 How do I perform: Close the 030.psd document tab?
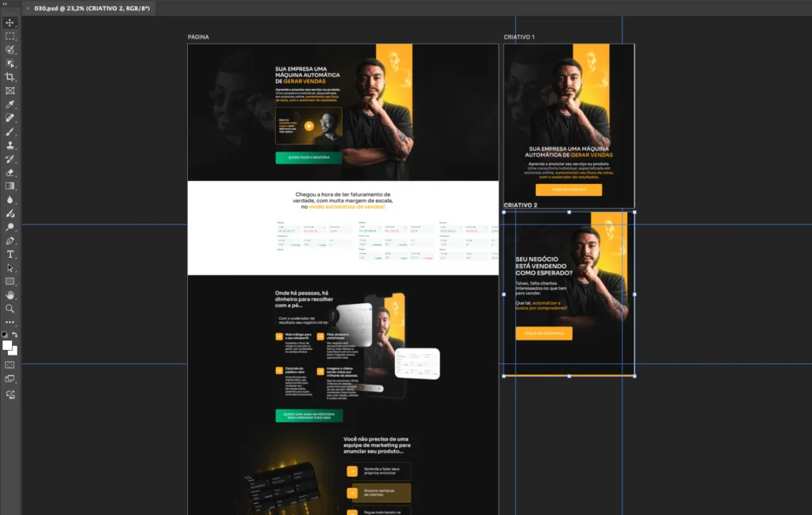click(x=28, y=8)
